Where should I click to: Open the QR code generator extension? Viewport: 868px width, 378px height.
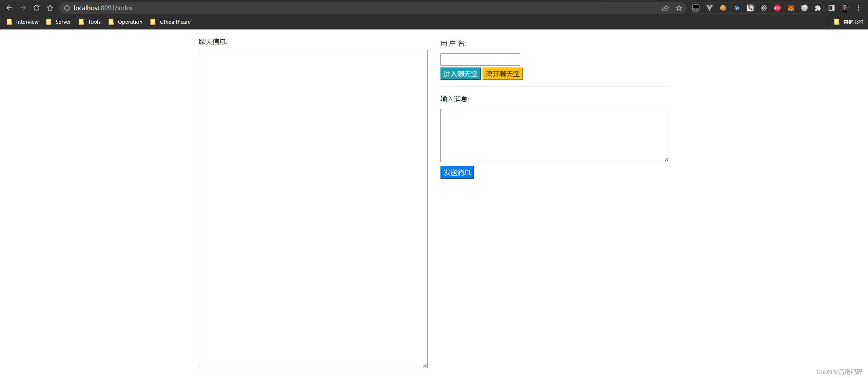coord(750,8)
